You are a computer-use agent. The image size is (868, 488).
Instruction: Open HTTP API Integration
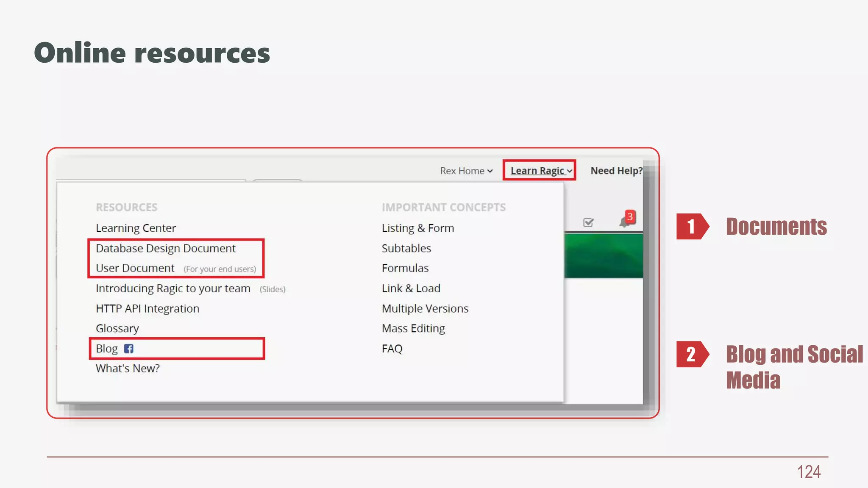point(147,308)
